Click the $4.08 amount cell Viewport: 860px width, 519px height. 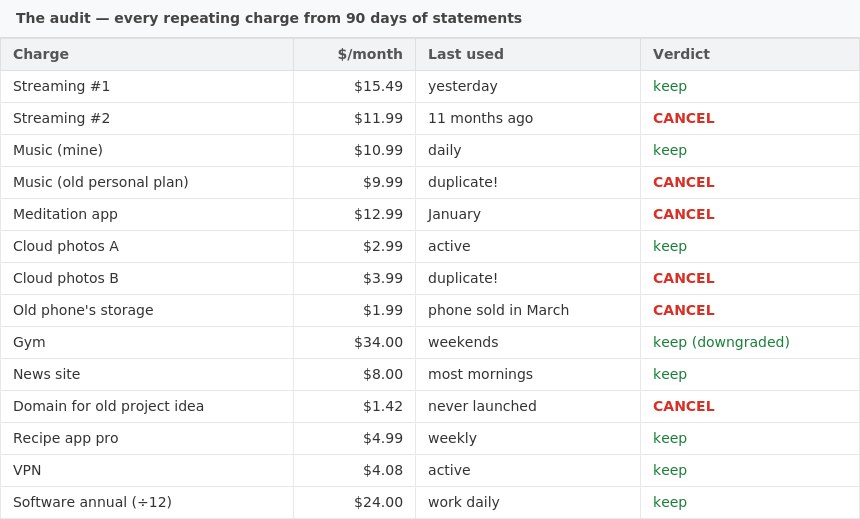click(x=354, y=470)
